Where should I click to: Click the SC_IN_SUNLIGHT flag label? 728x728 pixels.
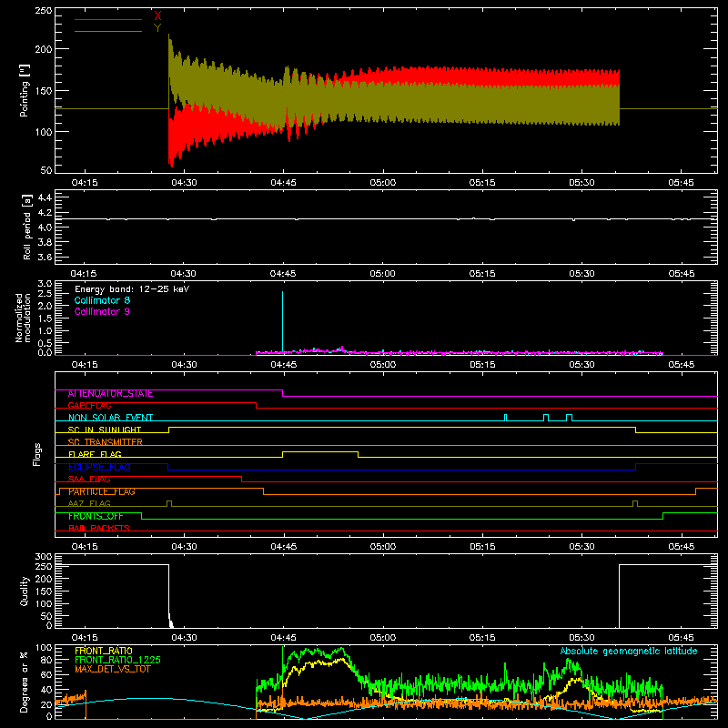pyautogui.click(x=105, y=430)
